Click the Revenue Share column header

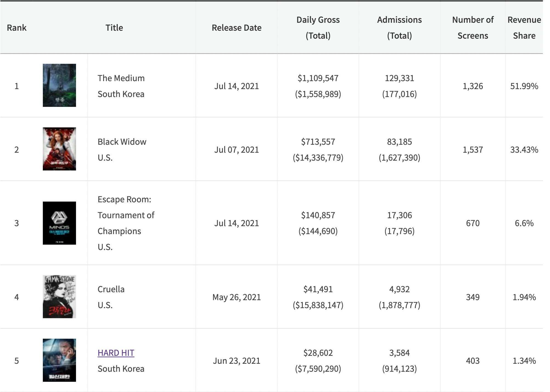point(524,28)
